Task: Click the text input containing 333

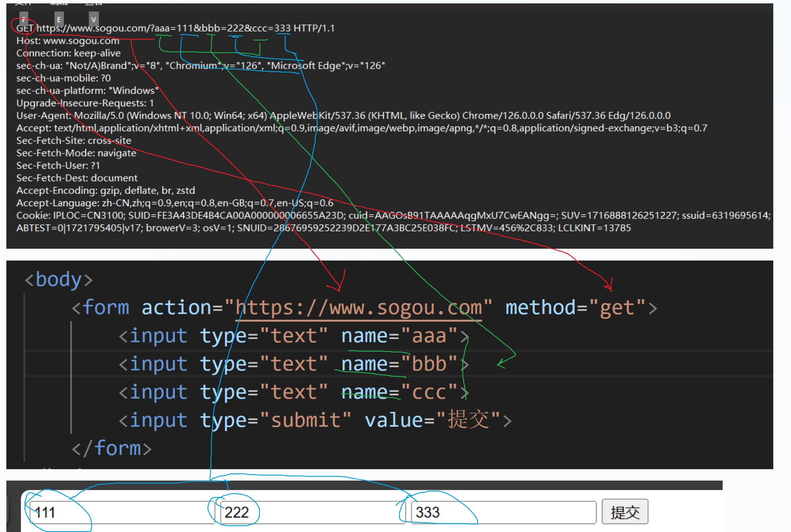Action: tap(504, 512)
